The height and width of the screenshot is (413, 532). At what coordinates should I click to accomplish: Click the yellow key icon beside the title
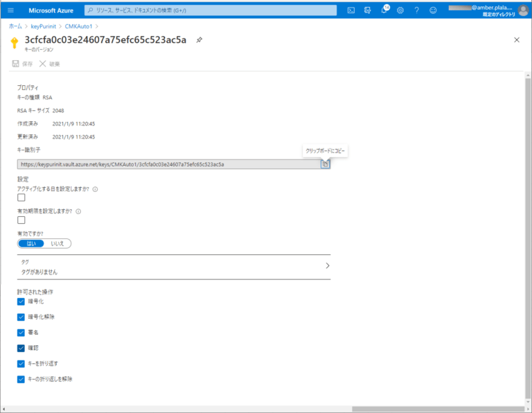(15, 43)
